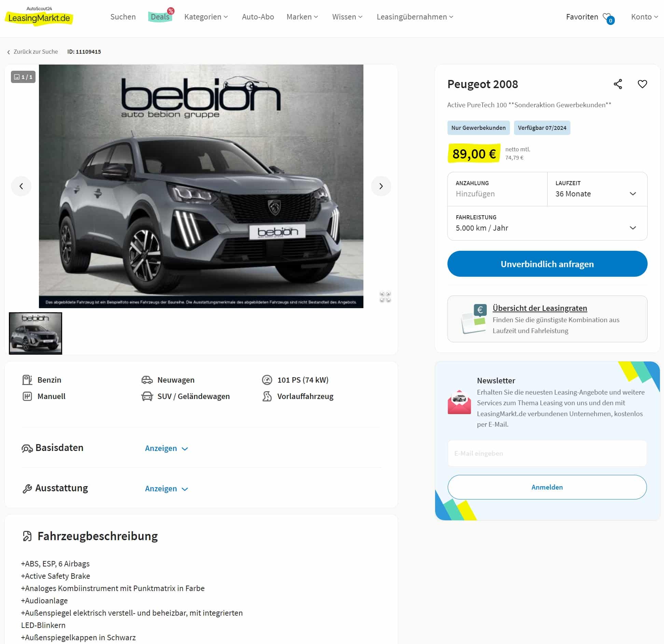Screen dimensions: 664x644
Task: Expand Basisdaten via Anzeigen
Action: (167, 448)
